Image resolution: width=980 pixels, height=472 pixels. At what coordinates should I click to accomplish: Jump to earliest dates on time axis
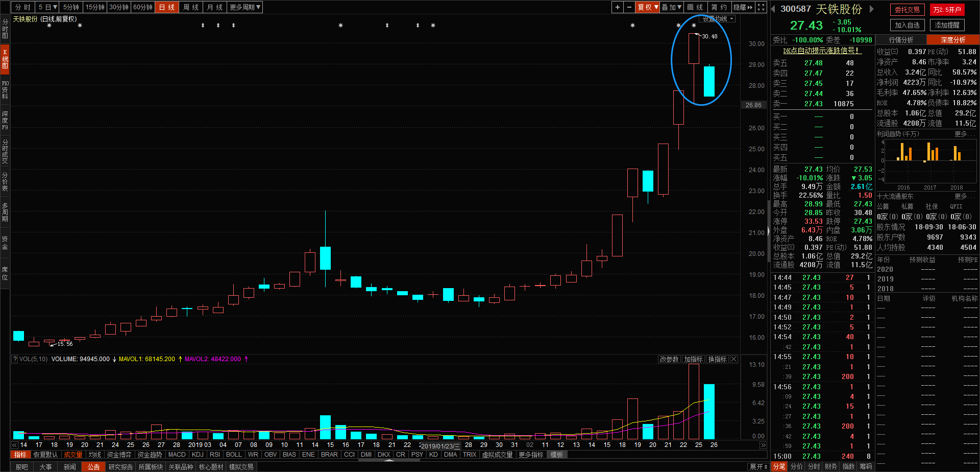pyautogui.click(x=14, y=445)
